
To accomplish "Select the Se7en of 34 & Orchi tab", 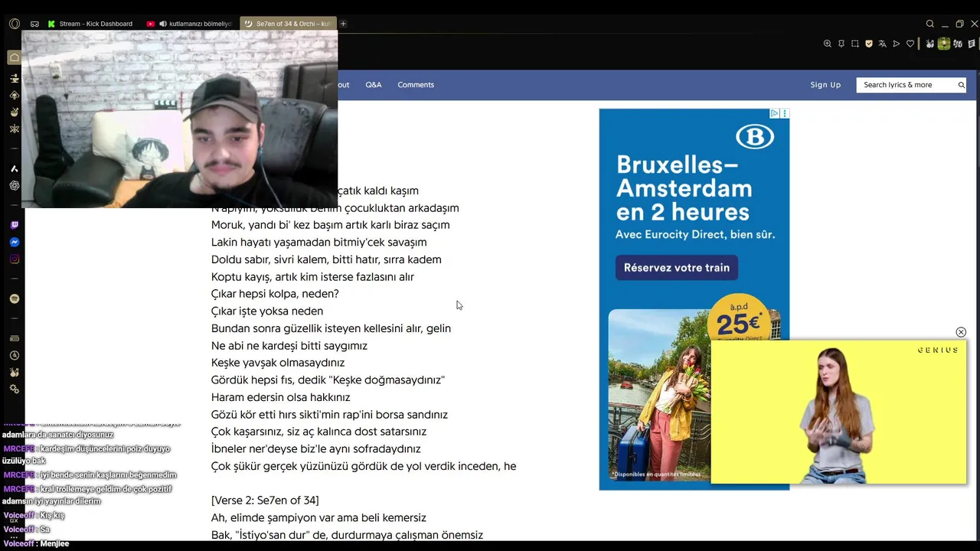I will coord(288,24).
